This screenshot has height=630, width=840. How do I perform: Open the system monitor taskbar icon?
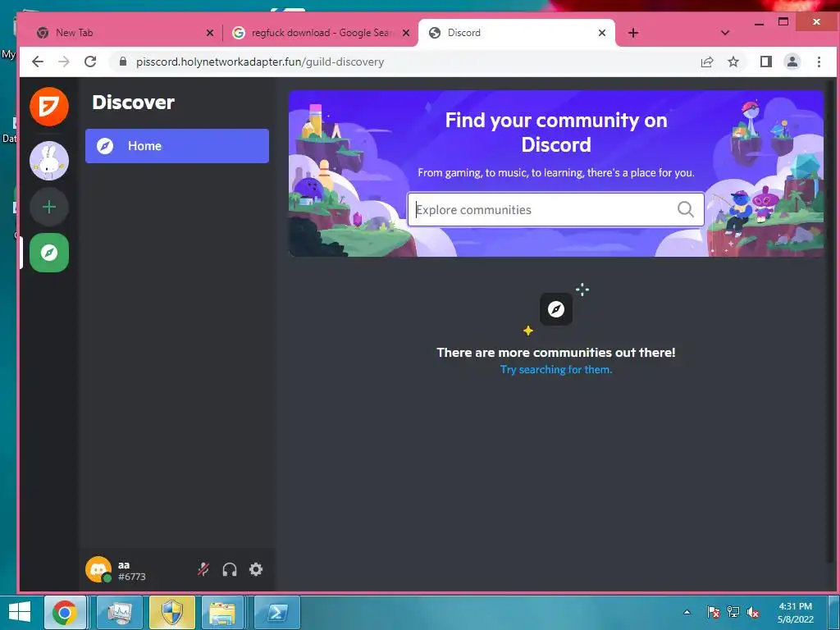pos(119,612)
